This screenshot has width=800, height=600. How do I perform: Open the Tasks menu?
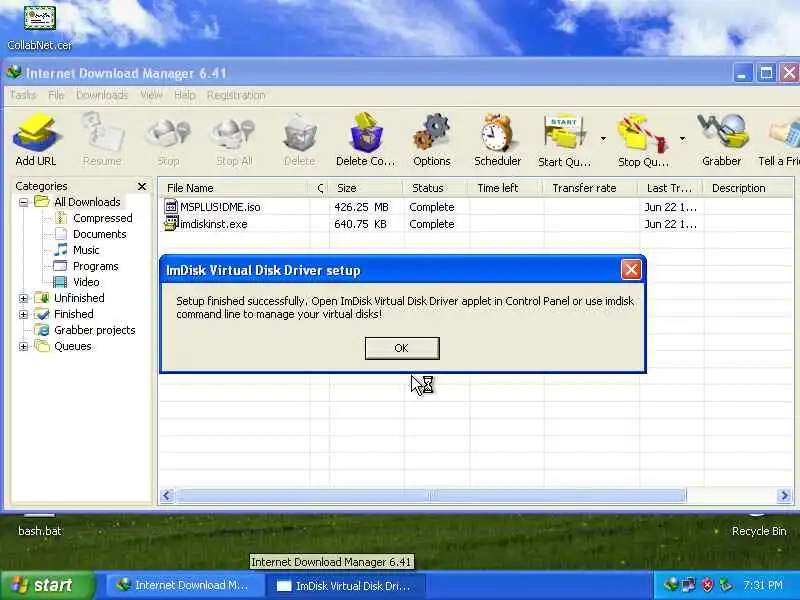coord(22,95)
